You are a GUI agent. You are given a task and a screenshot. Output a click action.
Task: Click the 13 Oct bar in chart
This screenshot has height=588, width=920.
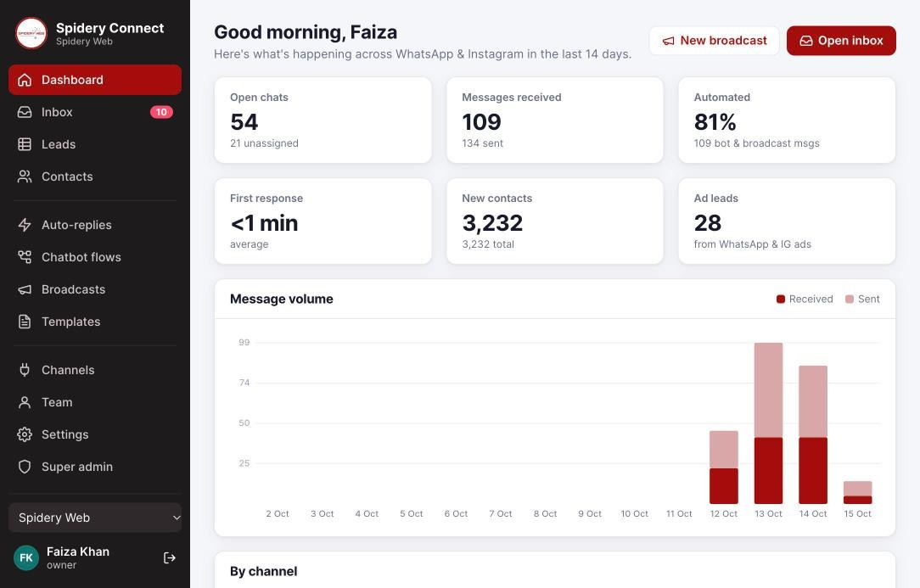click(x=768, y=423)
